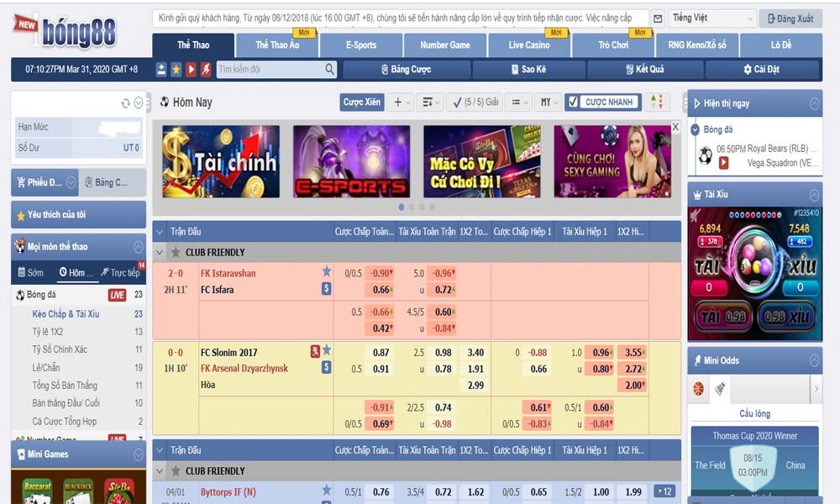Click the Tìm kiếm đội search field
The image size is (840, 504).
click(269, 70)
